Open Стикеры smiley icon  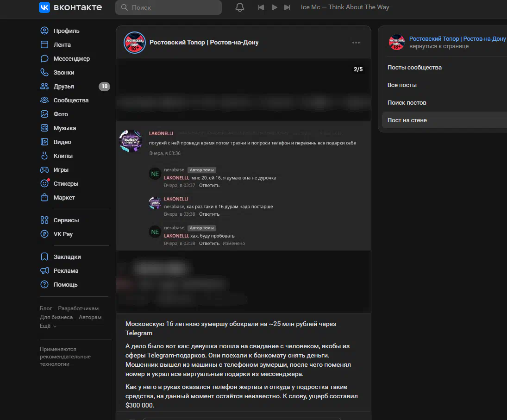click(x=44, y=184)
